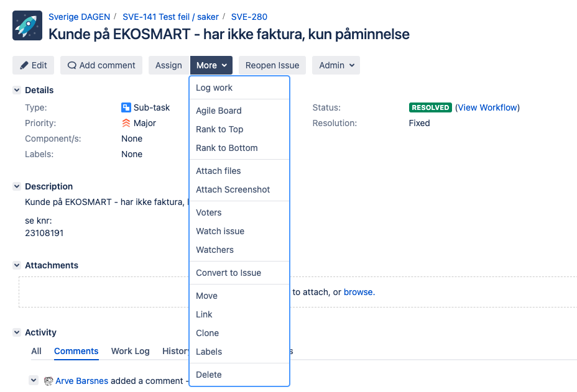Open Labels from the More menu
The height and width of the screenshot is (392, 577).
(x=239, y=352)
